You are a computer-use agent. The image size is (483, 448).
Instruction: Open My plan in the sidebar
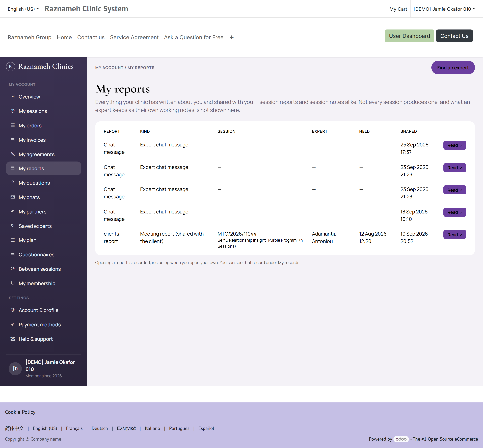(44, 240)
